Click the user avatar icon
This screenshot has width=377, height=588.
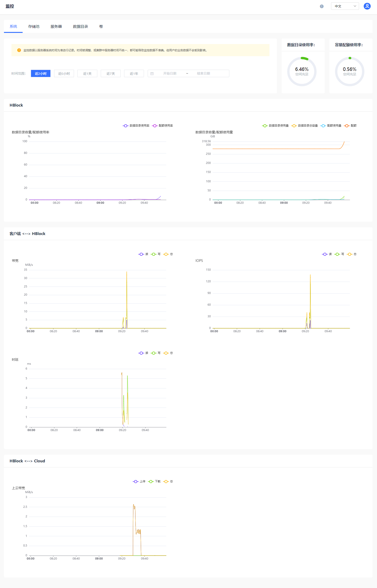367,6
